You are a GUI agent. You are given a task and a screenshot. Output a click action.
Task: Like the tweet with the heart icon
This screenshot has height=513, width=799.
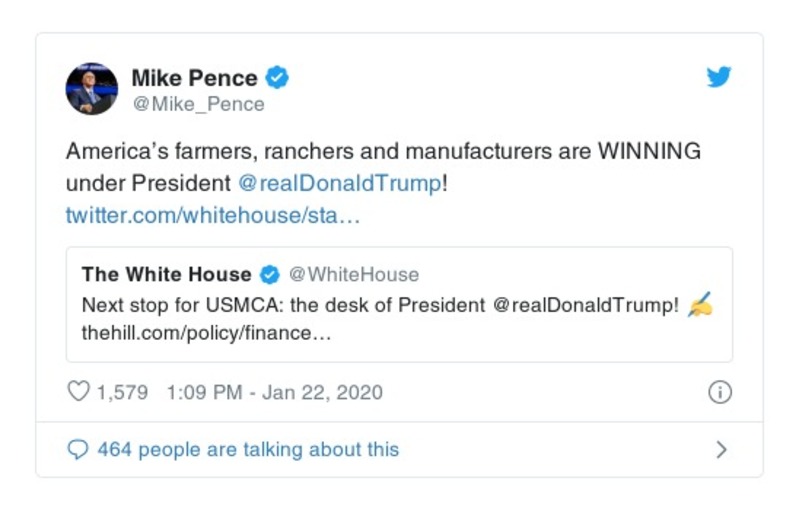coord(78,392)
